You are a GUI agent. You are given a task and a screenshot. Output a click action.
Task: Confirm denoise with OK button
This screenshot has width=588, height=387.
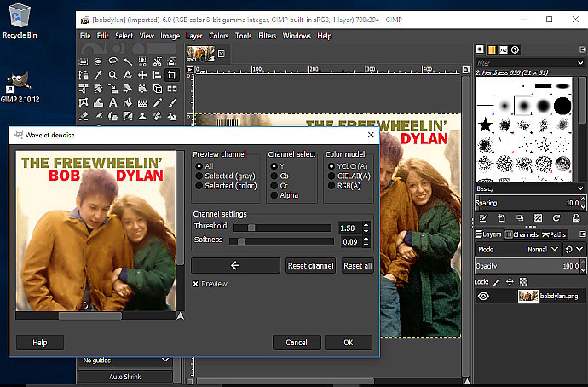click(348, 343)
